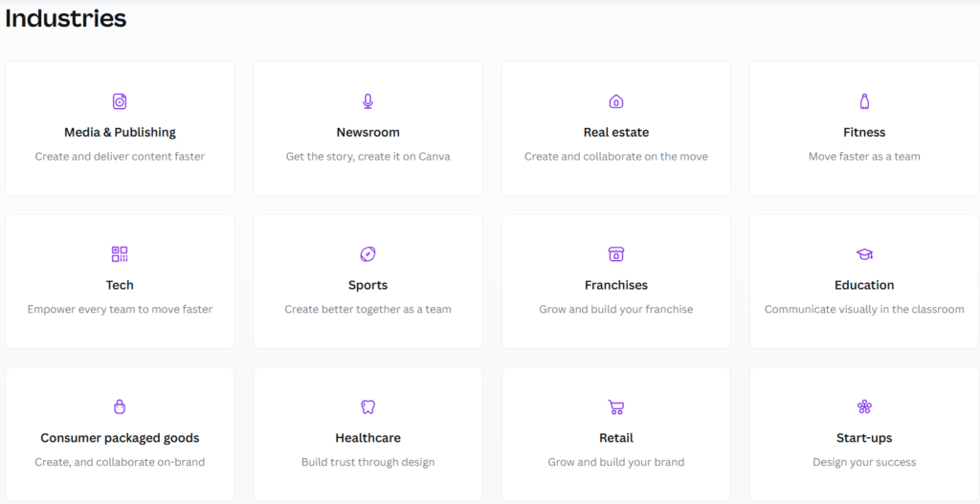The height and width of the screenshot is (504, 980).
Task: Open the Healthcare card title
Action: 368,438
